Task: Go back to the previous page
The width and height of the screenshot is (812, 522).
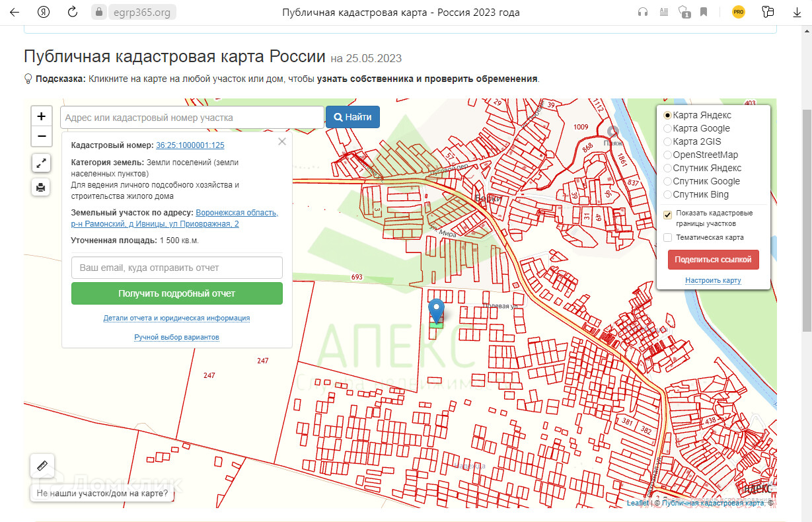Action: [x=15, y=12]
